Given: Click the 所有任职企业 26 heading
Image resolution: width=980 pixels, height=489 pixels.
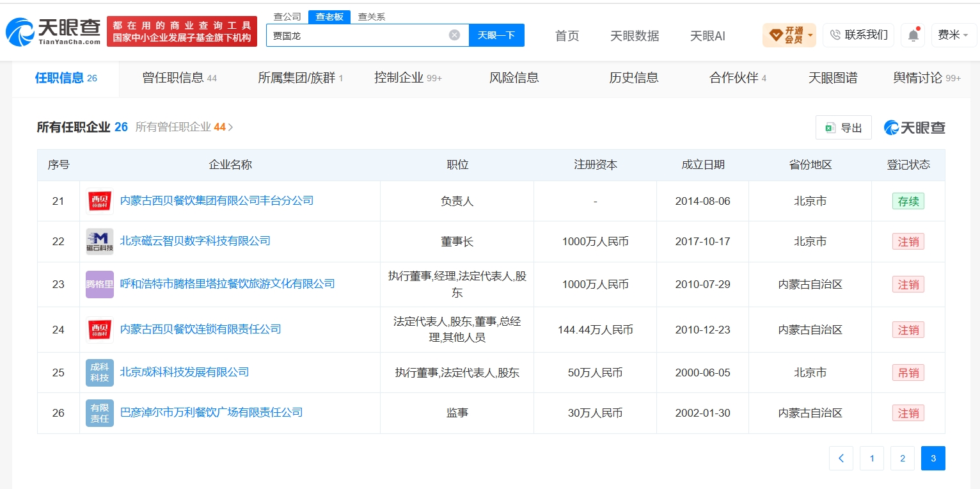Looking at the screenshot, I should [x=83, y=127].
